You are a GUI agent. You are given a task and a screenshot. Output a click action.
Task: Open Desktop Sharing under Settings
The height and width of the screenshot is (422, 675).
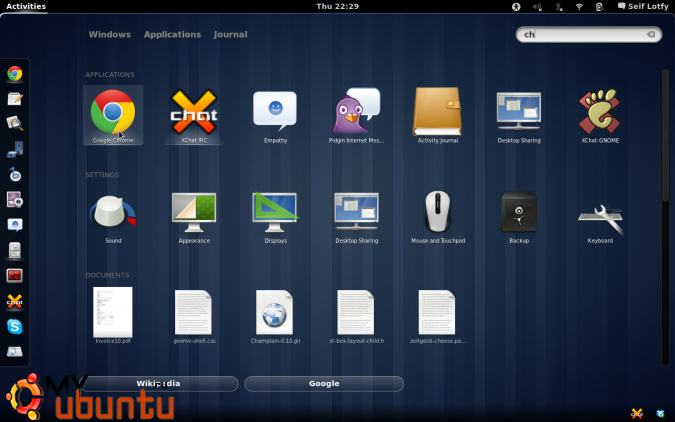pyautogui.click(x=356, y=216)
